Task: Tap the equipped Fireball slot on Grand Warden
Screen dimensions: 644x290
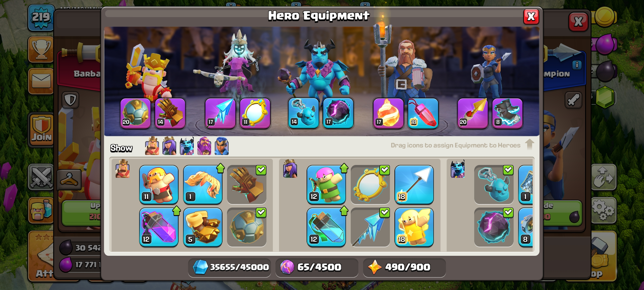Action: [388, 113]
